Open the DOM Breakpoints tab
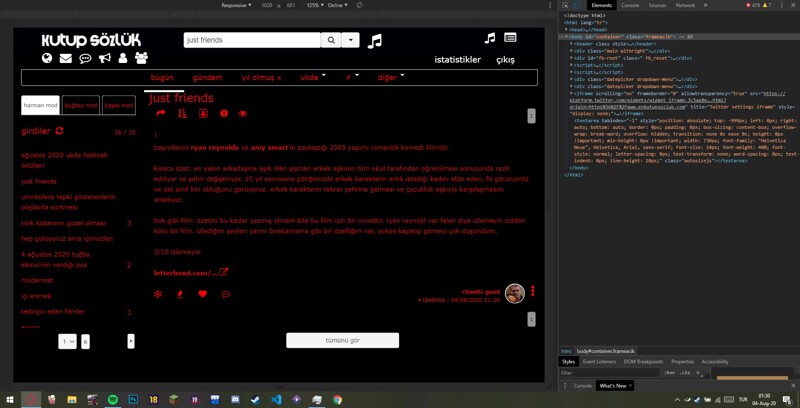 (x=643, y=362)
